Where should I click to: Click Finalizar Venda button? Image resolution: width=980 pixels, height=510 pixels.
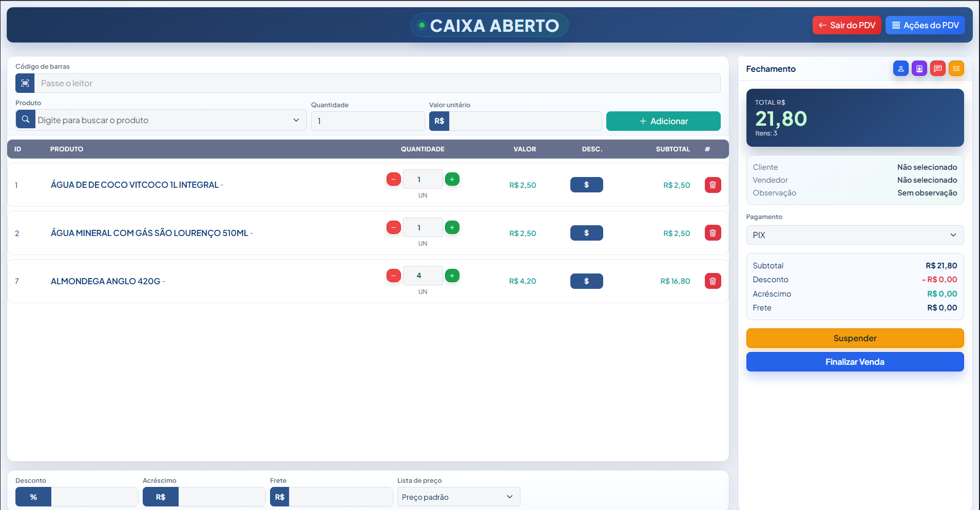pyautogui.click(x=855, y=362)
